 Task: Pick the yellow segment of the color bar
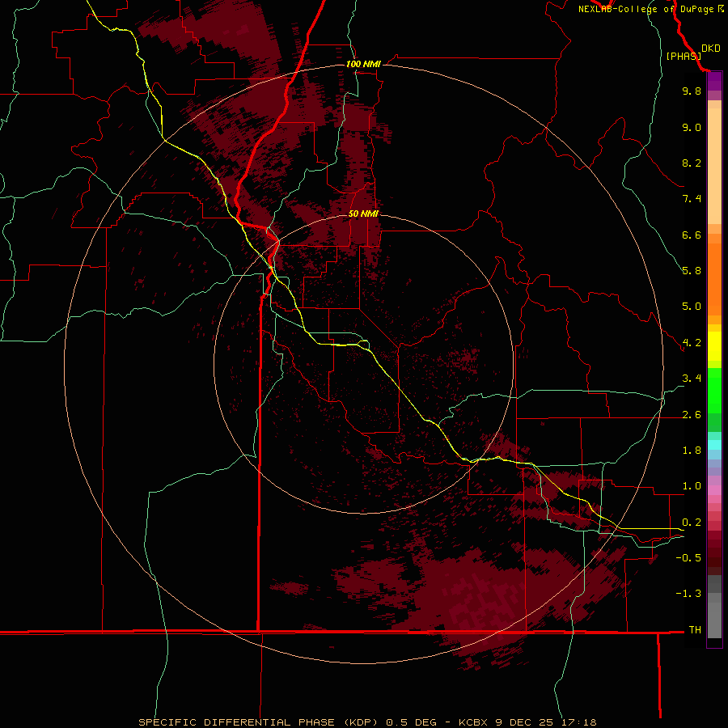pyautogui.click(x=714, y=346)
